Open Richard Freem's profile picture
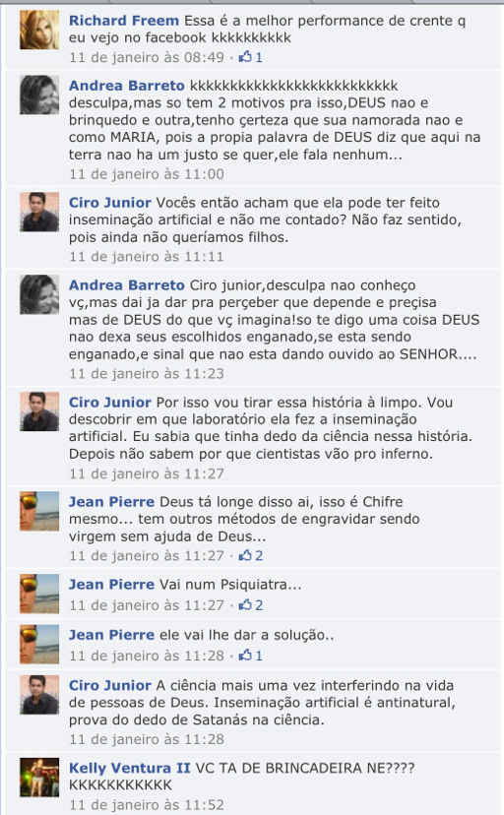 (39, 30)
